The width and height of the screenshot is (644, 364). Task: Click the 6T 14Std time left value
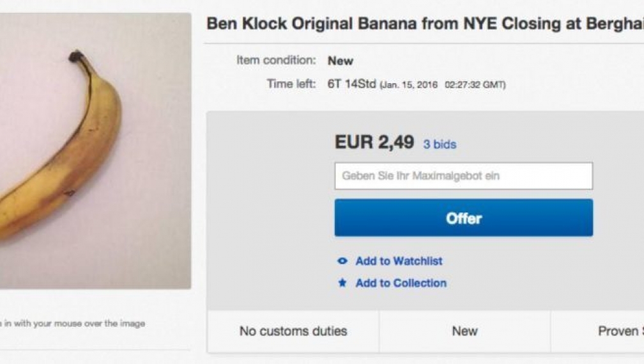pos(351,84)
